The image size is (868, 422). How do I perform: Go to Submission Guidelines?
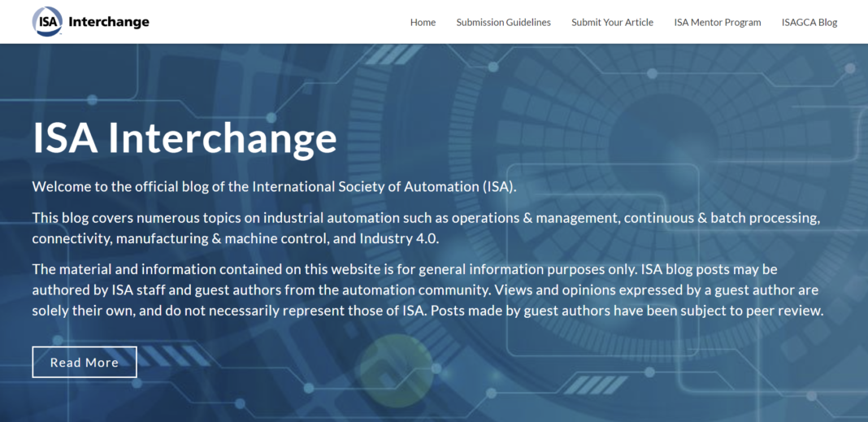tap(503, 22)
